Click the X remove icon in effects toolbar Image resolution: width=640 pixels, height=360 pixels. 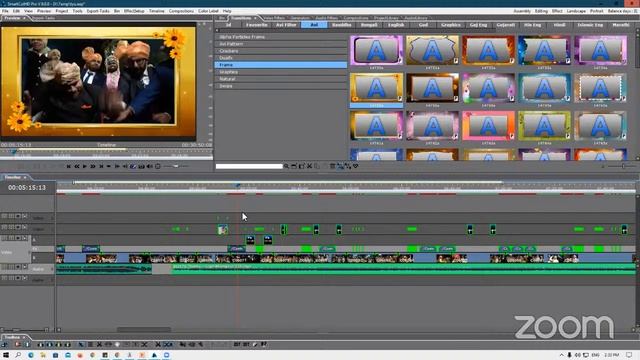[x=309, y=166]
